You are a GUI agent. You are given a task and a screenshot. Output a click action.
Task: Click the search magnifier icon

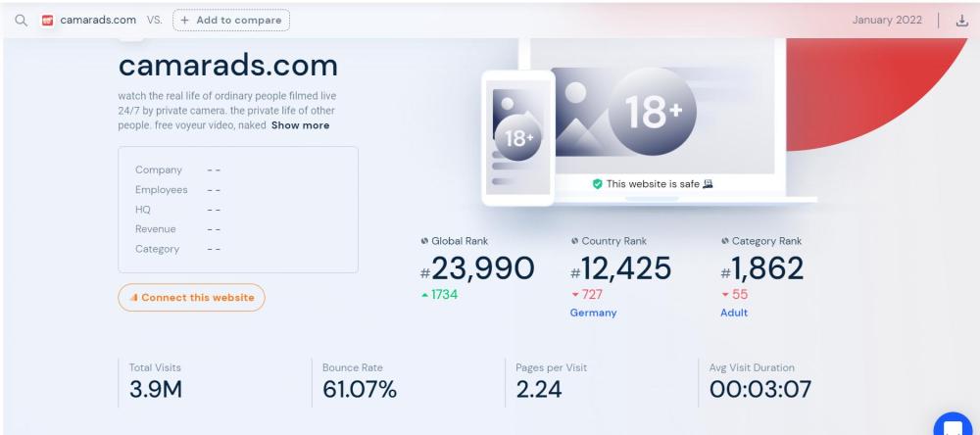[21, 20]
